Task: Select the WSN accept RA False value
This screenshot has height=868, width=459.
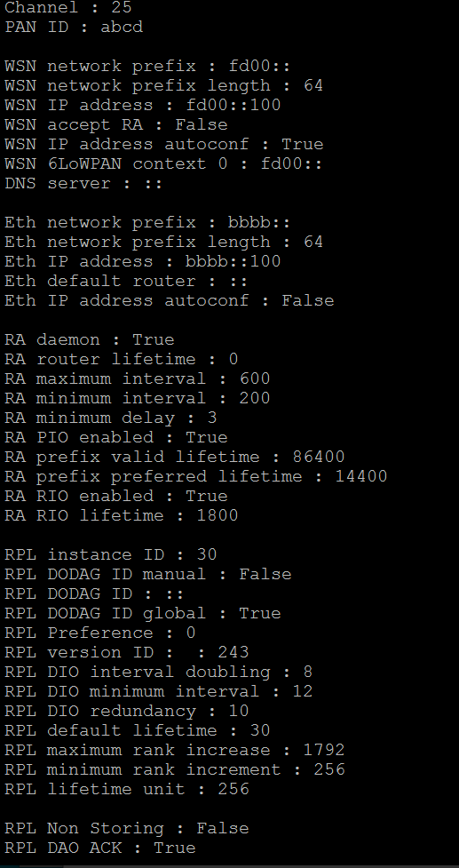Action: coord(202,124)
